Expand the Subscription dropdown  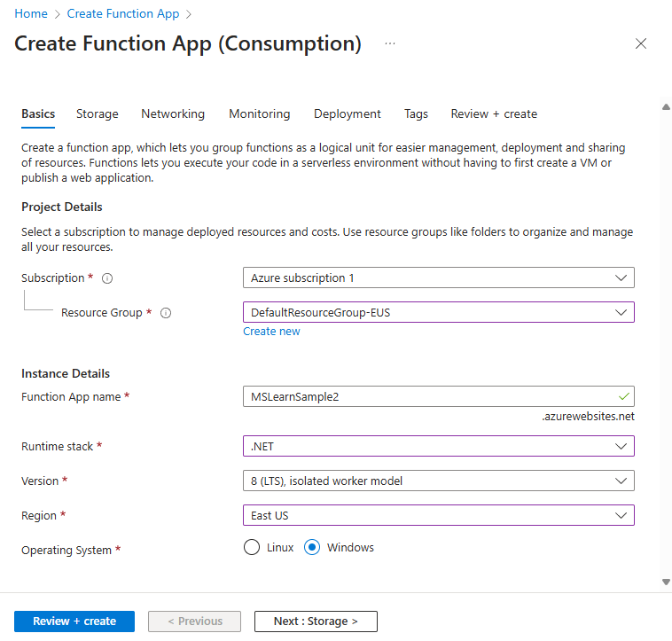[438, 278]
